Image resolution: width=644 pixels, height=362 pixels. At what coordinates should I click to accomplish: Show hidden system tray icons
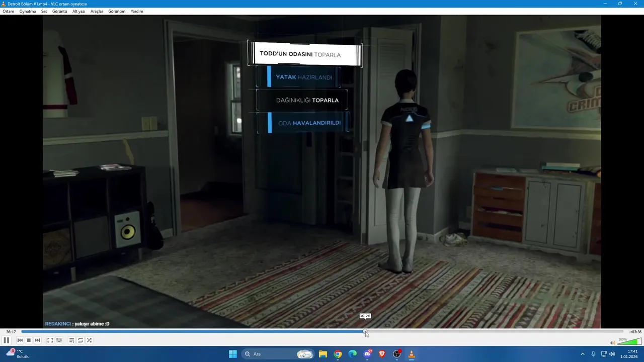pyautogui.click(x=583, y=354)
